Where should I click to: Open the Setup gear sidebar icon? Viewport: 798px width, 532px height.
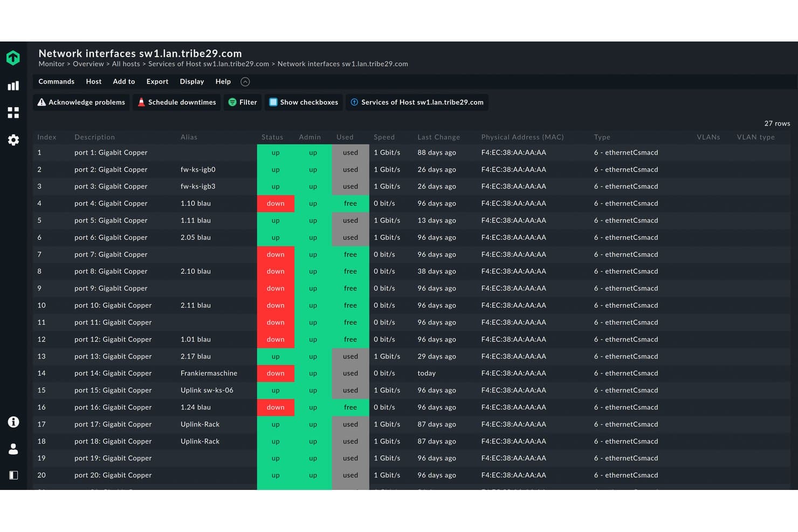(x=13, y=140)
